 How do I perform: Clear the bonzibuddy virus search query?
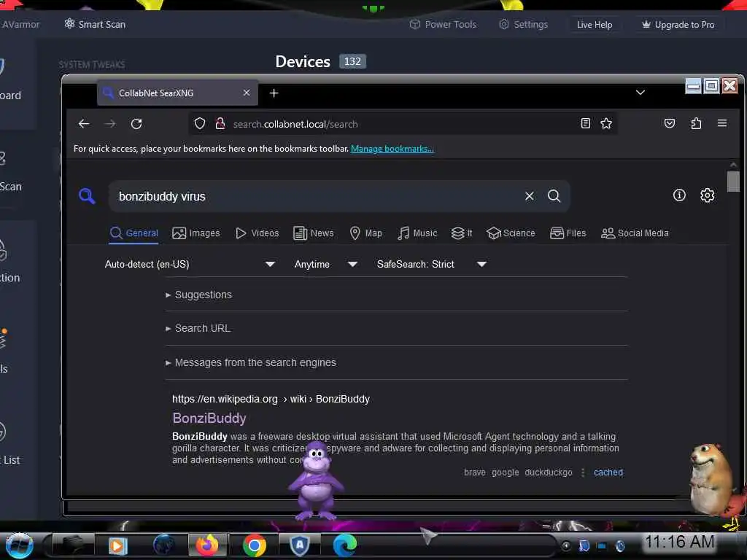tap(530, 196)
